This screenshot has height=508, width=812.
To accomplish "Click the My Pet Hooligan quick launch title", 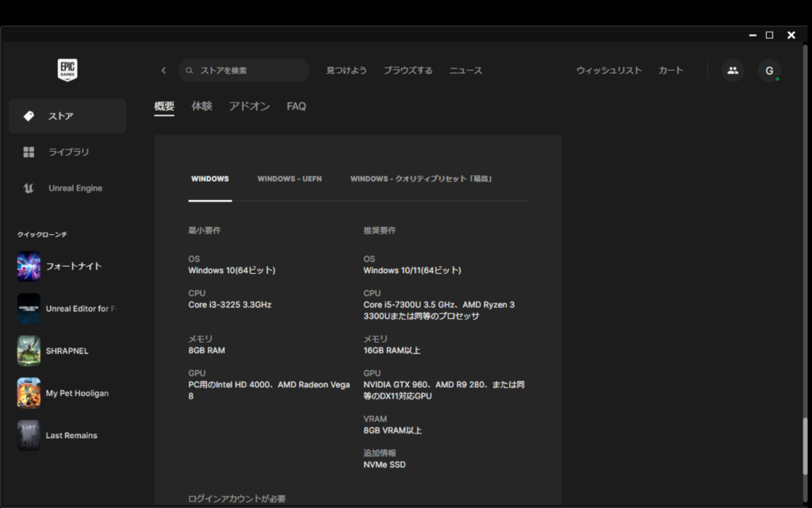I will coord(77,394).
